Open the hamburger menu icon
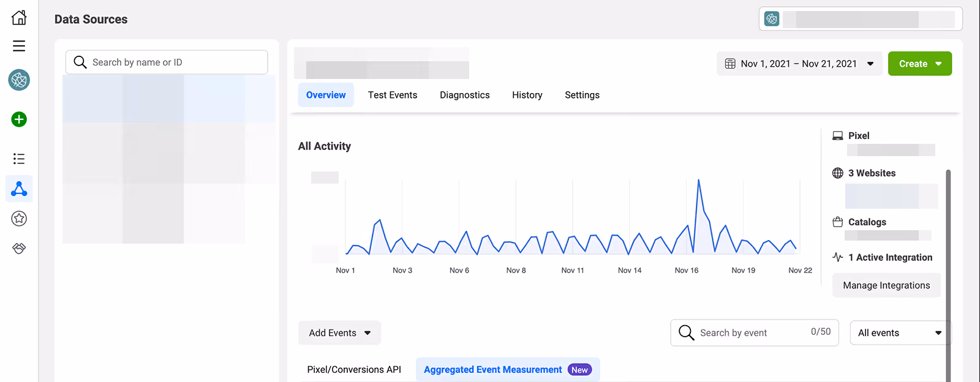Screen dimensions: 980x382 (19, 46)
